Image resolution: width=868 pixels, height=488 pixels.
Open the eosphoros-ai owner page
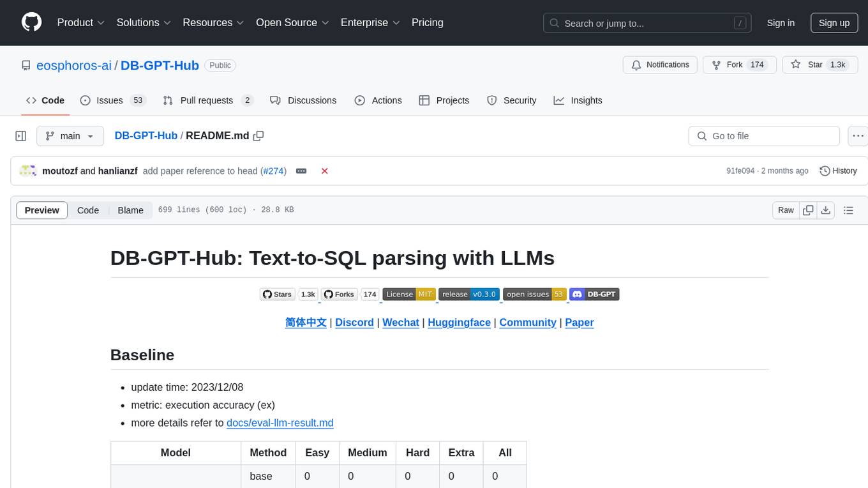[x=74, y=65]
